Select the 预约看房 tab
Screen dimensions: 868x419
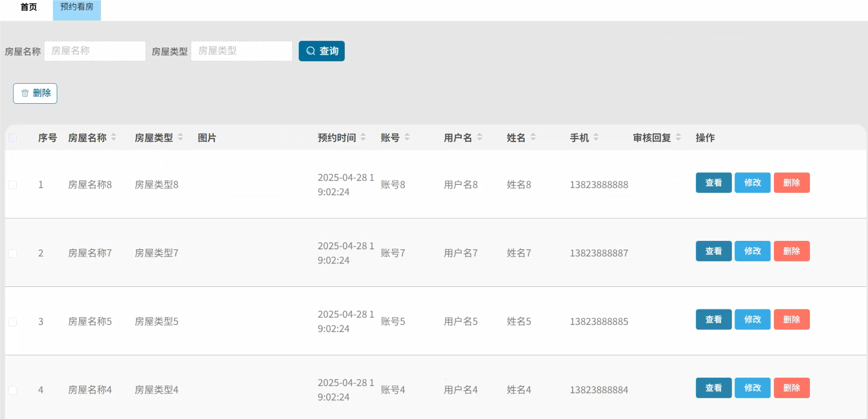pyautogui.click(x=77, y=7)
